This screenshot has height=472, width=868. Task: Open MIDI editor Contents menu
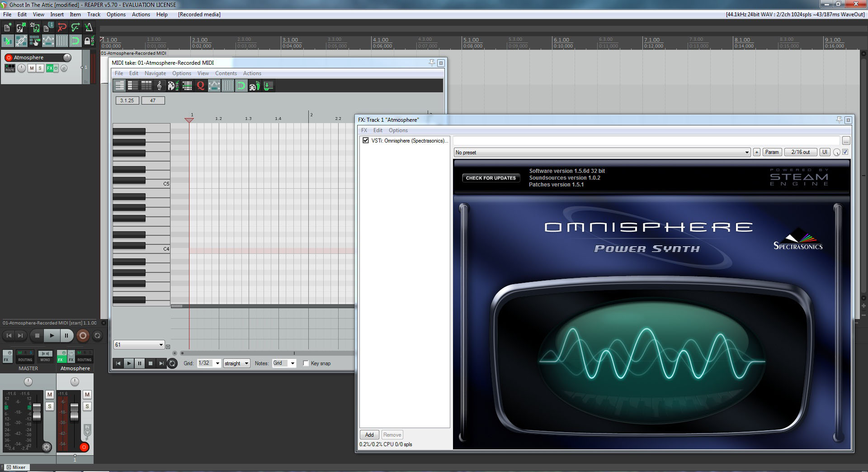click(x=226, y=73)
